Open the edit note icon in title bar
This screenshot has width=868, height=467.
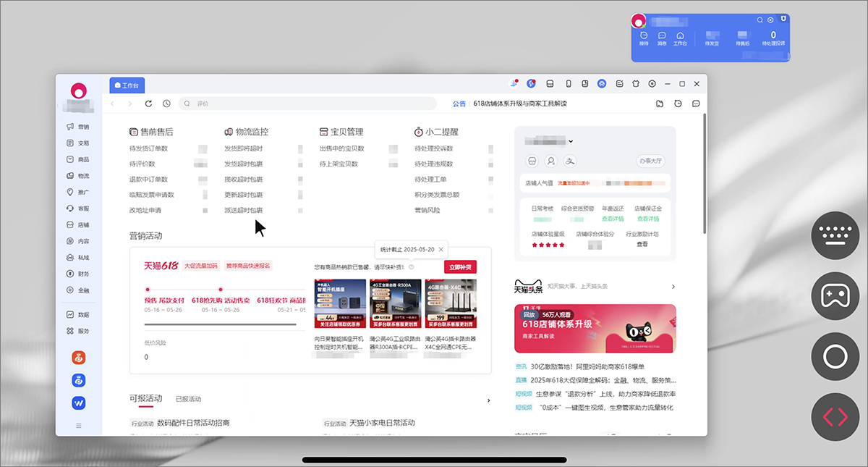[x=619, y=83]
